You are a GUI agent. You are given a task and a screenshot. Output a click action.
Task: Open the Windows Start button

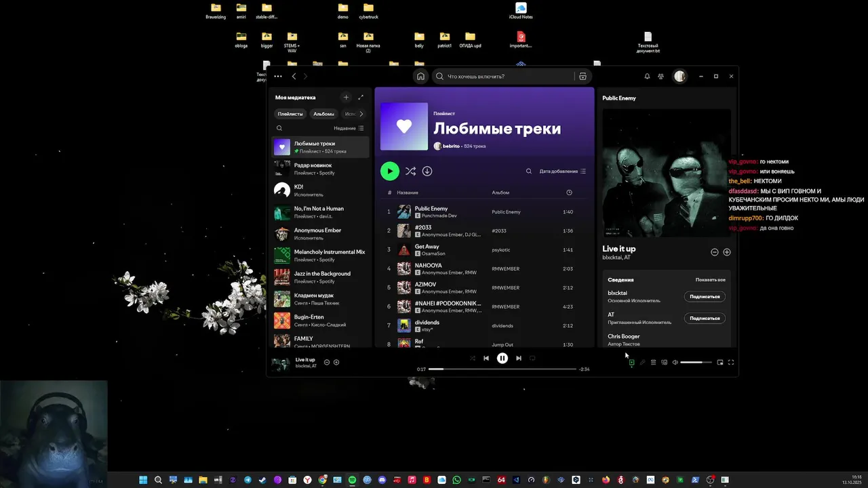point(143,480)
